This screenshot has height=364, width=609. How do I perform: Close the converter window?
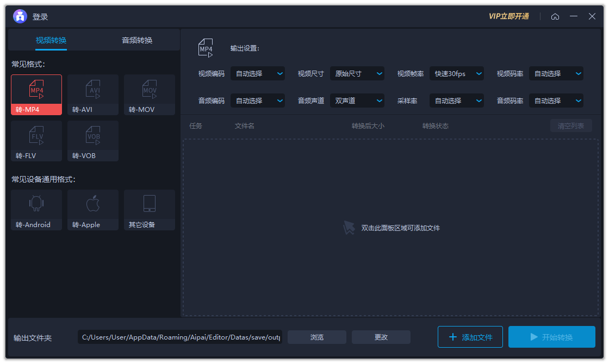(592, 16)
